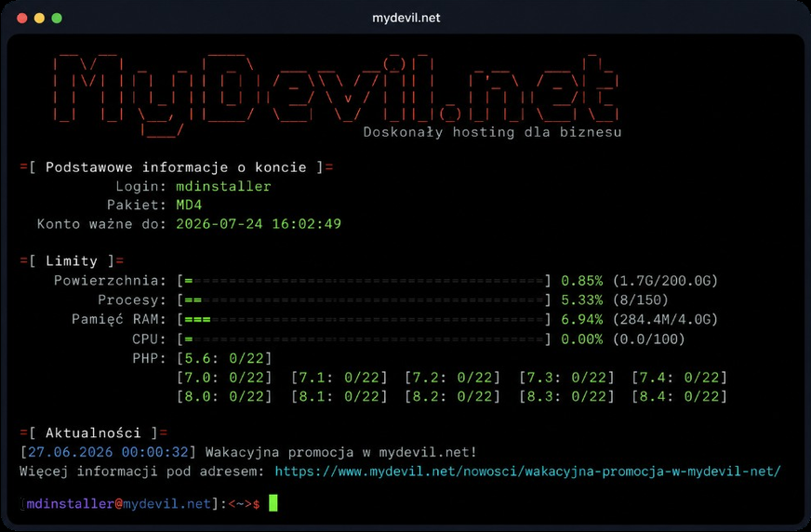Click the 'Powierzchnia:' label
811x532 pixels.
[x=110, y=281]
